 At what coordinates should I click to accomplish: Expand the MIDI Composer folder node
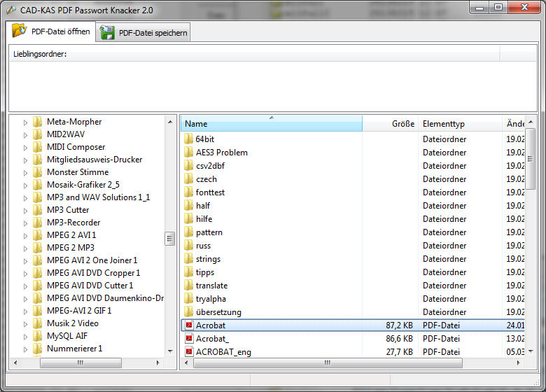tap(26, 147)
